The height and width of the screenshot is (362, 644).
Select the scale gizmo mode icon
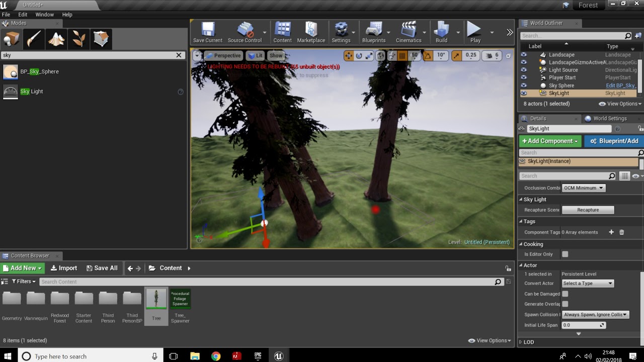[369, 56]
